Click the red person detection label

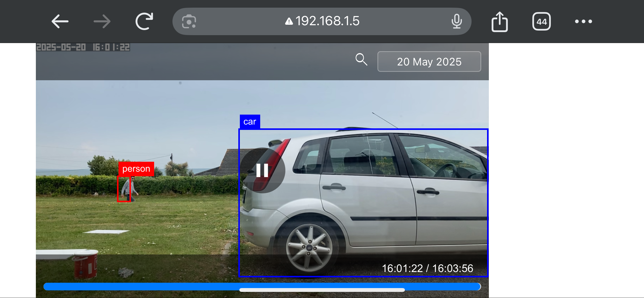(x=136, y=169)
